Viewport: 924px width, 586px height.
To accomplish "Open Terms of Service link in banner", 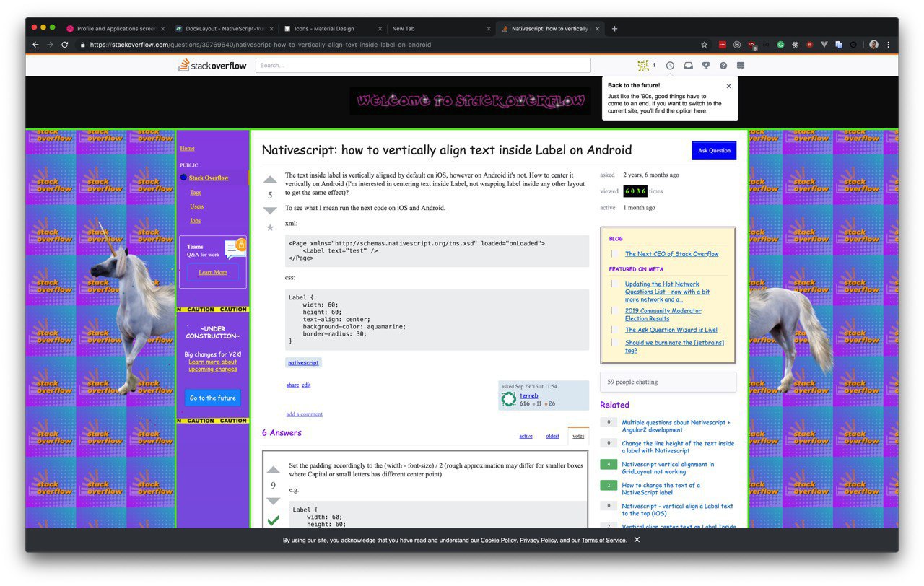I will click(x=603, y=540).
